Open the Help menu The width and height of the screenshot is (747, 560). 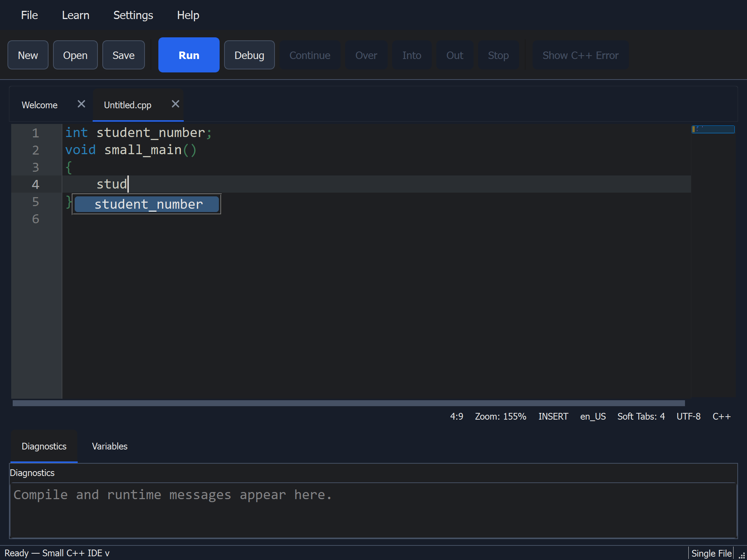pyautogui.click(x=188, y=15)
